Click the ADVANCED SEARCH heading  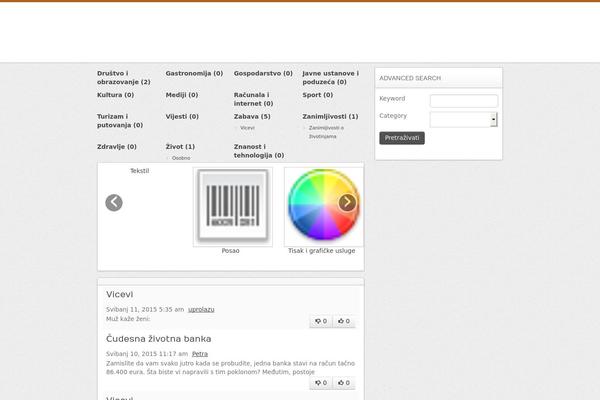tap(410, 78)
